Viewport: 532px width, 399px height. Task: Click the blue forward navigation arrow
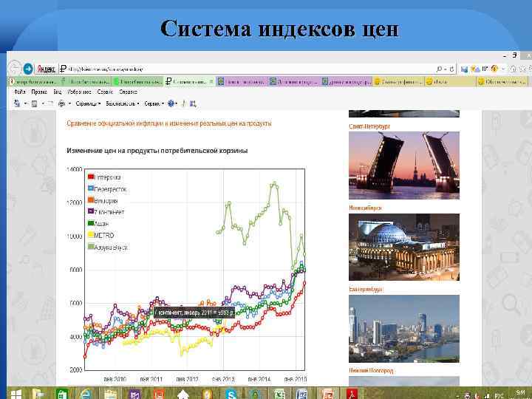point(28,69)
